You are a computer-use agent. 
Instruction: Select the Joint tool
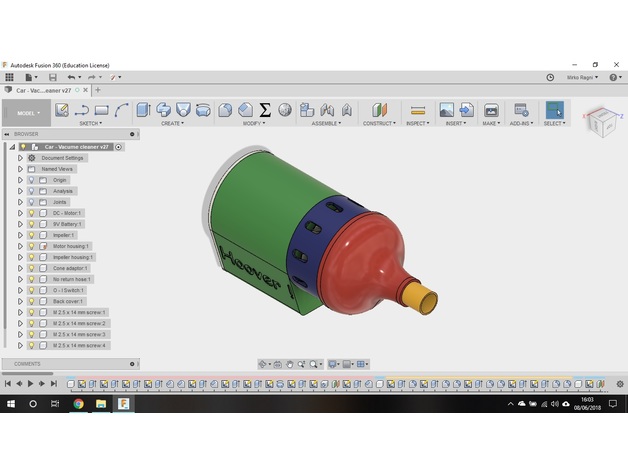tap(327, 110)
